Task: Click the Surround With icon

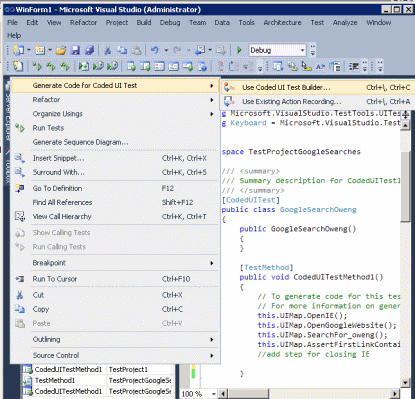Action: pyautogui.click(x=20, y=172)
